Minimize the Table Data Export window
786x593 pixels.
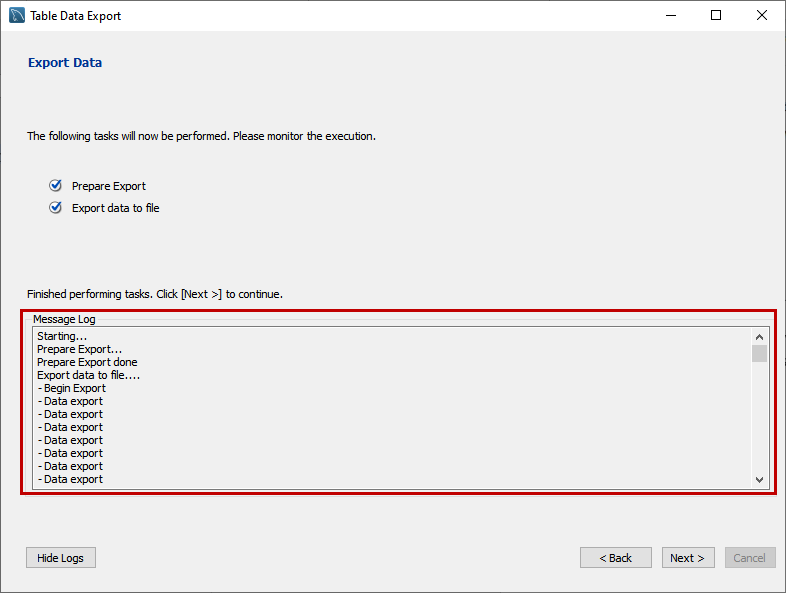pyautogui.click(x=669, y=16)
